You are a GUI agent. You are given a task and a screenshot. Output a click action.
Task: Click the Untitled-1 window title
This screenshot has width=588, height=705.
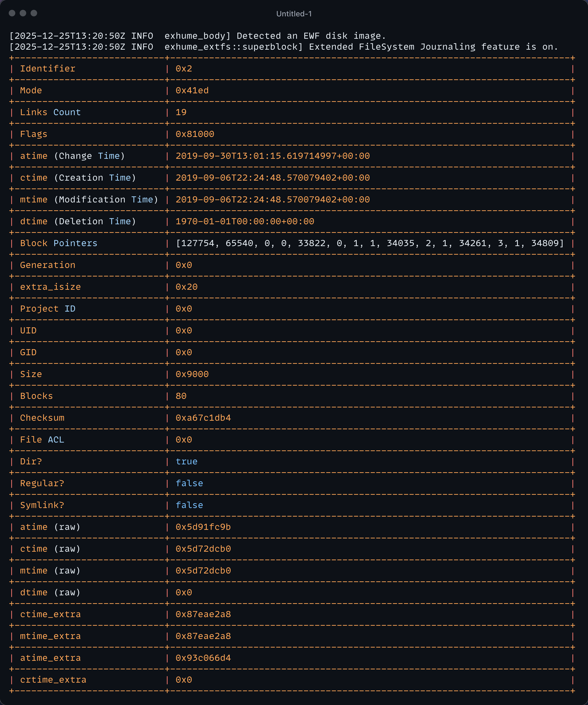tap(294, 14)
